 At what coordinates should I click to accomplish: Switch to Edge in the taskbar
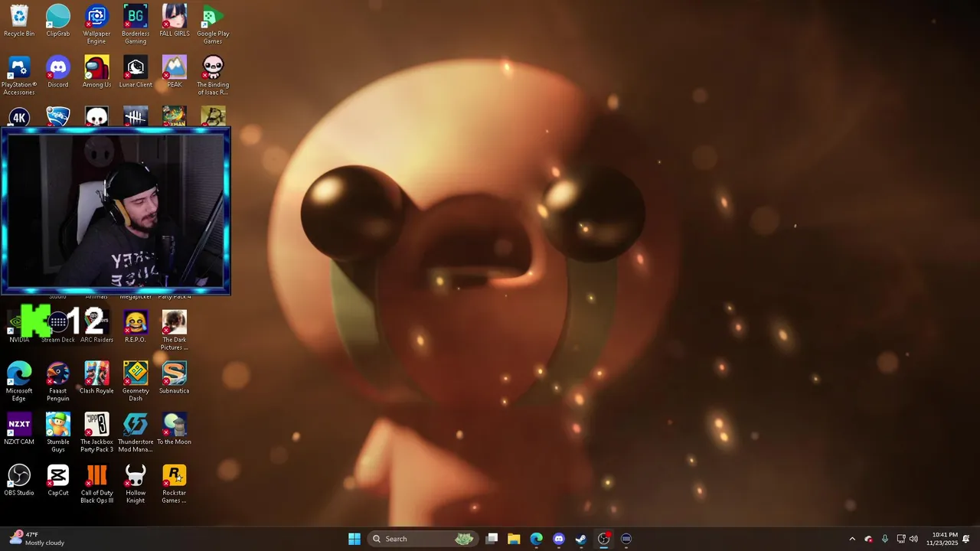coord(537,539)
